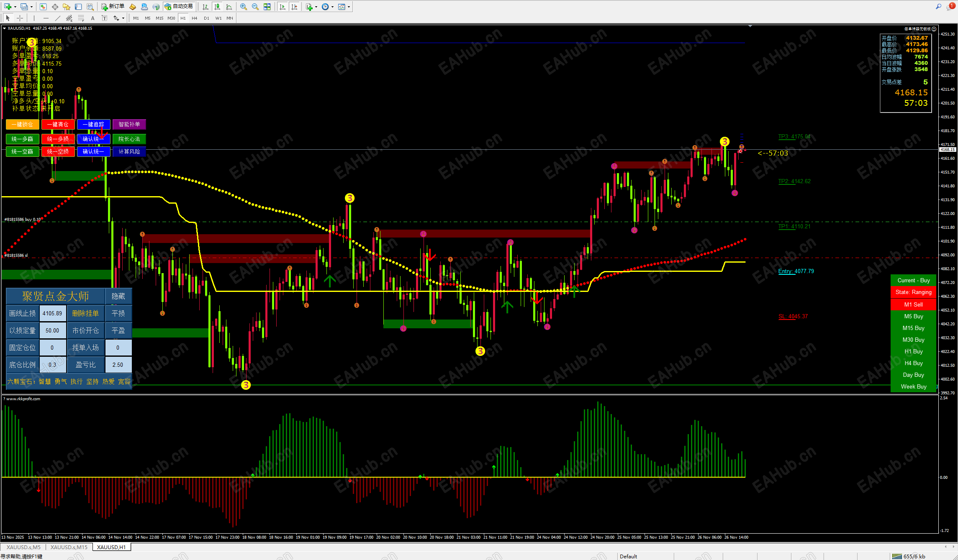958x560 pixels.
Task: Click the zoom in magnifier icon
Action: (243, 7)
